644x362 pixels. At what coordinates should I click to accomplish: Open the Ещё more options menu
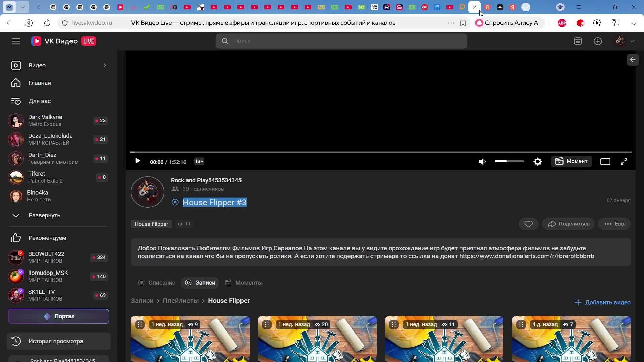click(614, 224)
